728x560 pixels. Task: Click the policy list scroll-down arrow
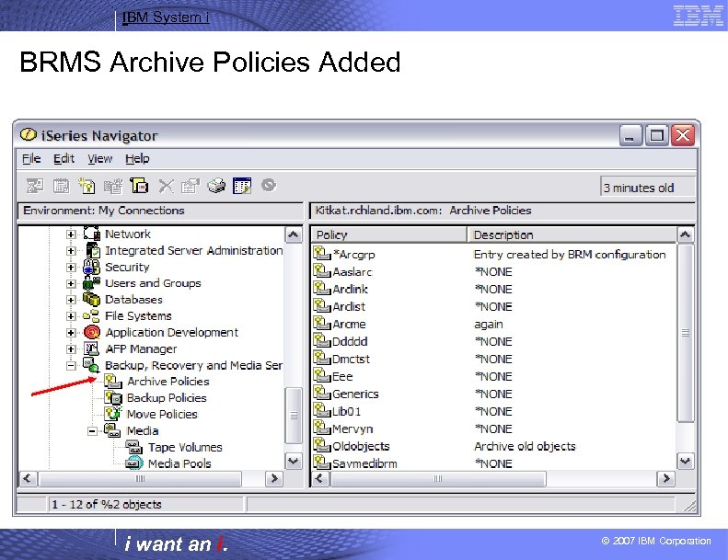point(686,462)
